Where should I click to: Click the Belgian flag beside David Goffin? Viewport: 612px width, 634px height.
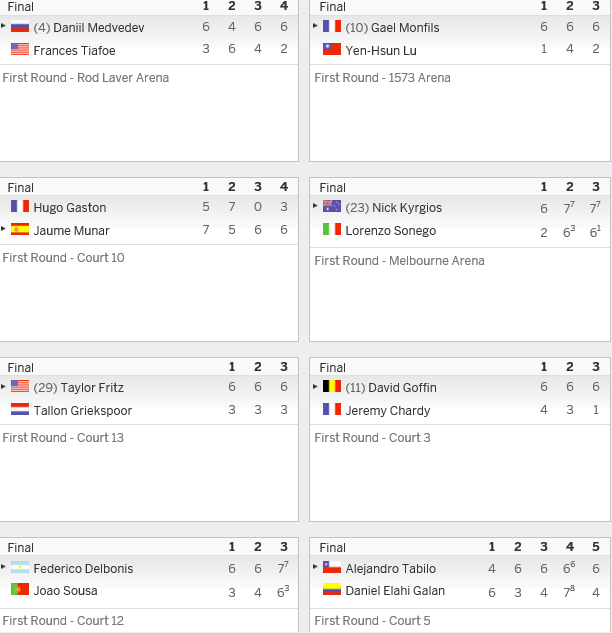pyautogui.click(x=332, y=387)
